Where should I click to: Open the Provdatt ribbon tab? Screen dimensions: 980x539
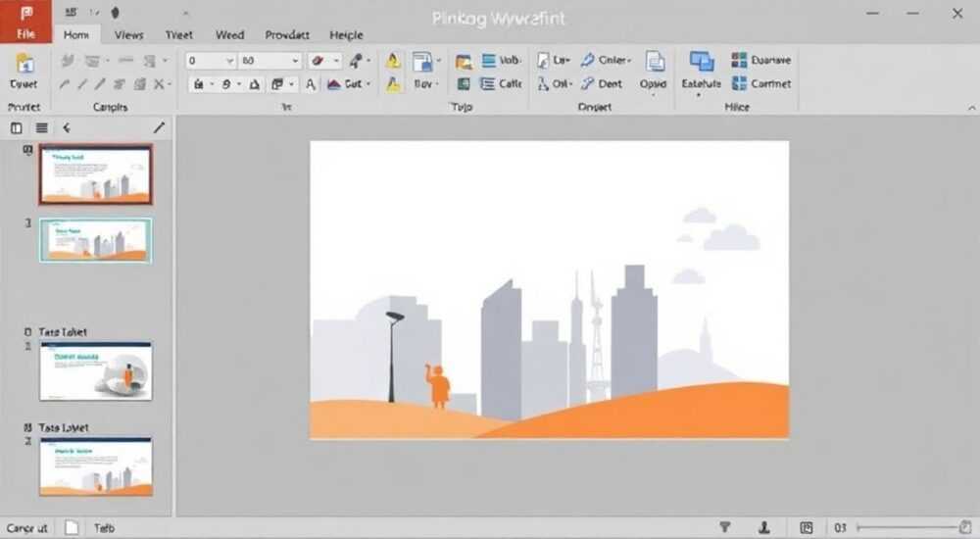pos(287,35)
